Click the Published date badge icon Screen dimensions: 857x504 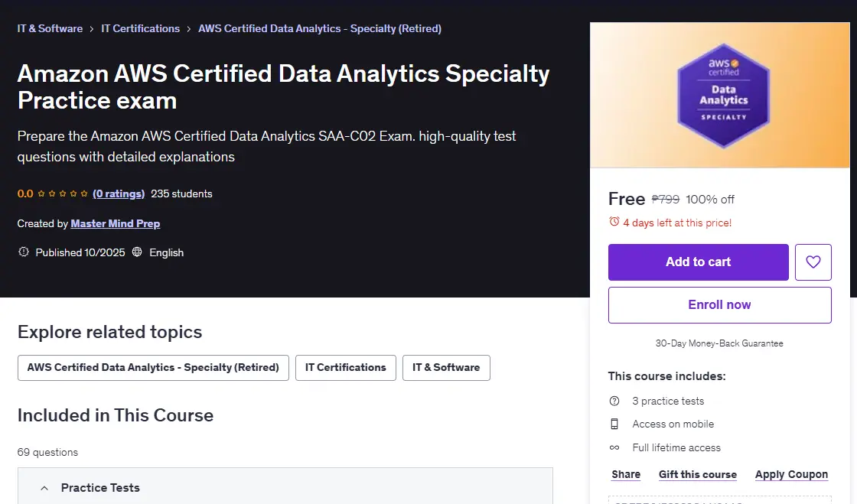(24, 252)
